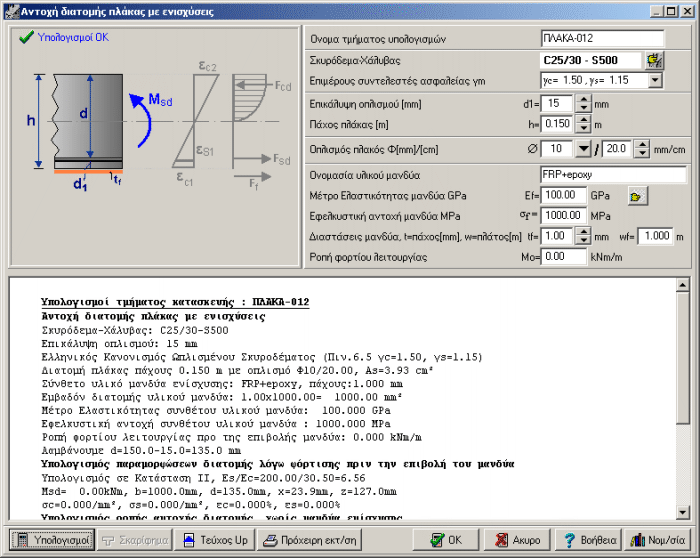
Task: Open help with Βοήθεια button
Action: click(x=589, y=540)
